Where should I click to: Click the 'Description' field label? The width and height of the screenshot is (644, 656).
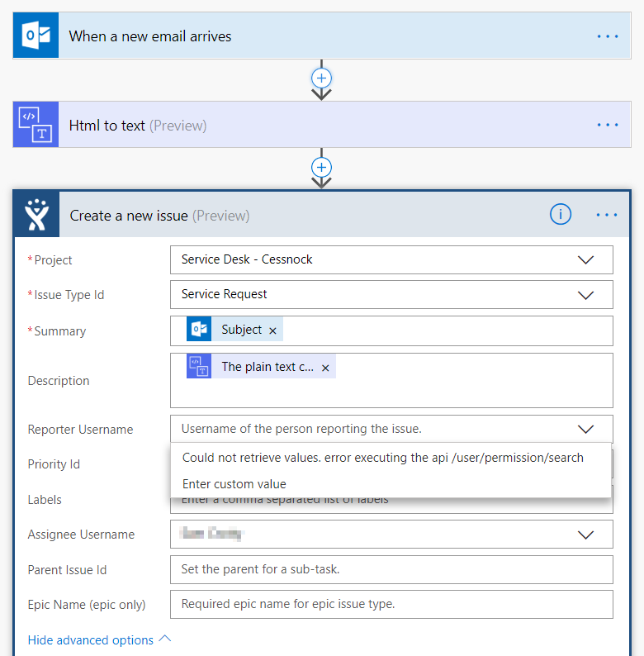point(59,381)
